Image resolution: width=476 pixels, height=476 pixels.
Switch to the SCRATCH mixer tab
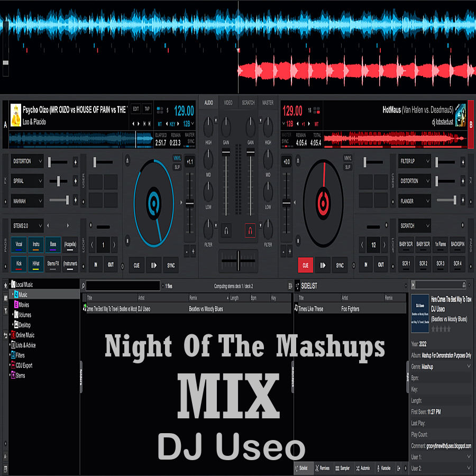pos(248,103)
